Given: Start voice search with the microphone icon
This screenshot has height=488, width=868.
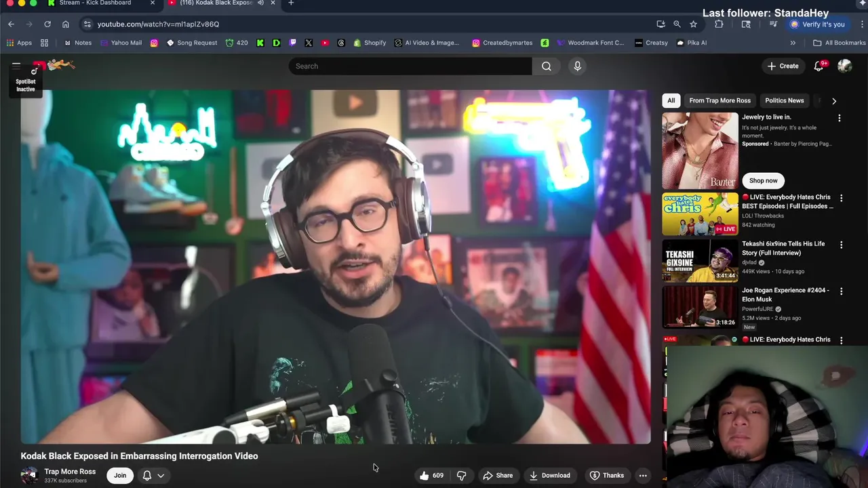Looking at the screenshot, I should (x=577, y=66).
